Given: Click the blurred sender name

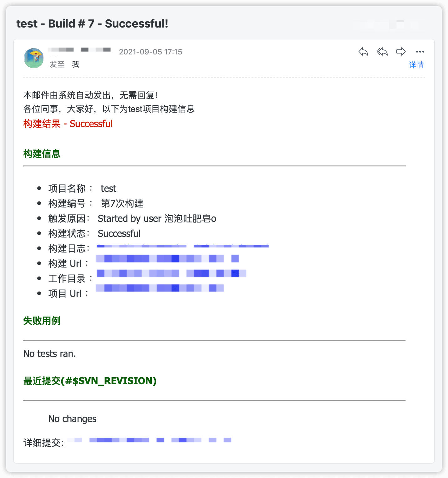Looking at the screenshot, I should 79,50.
